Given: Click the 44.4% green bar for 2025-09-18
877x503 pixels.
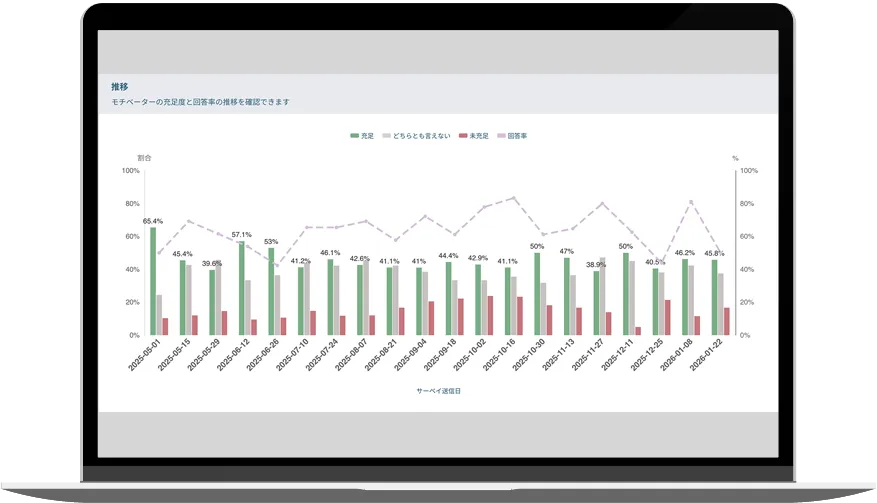Looking at the screenshot, I should point(448,298).
